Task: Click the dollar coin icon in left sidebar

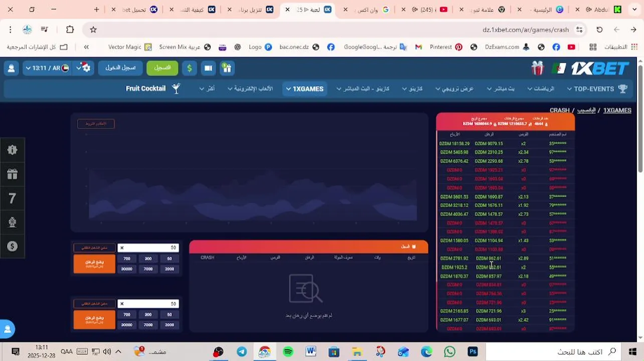Action: (x=13, y=246)
